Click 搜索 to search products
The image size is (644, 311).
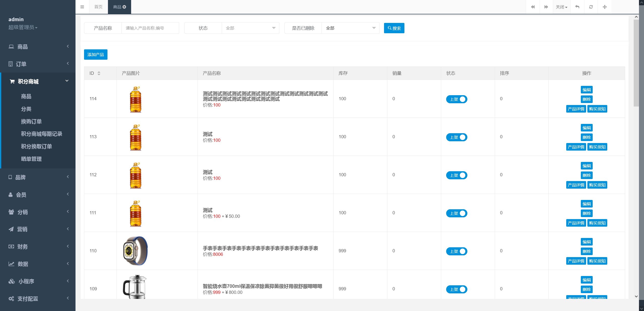point(394,28)
